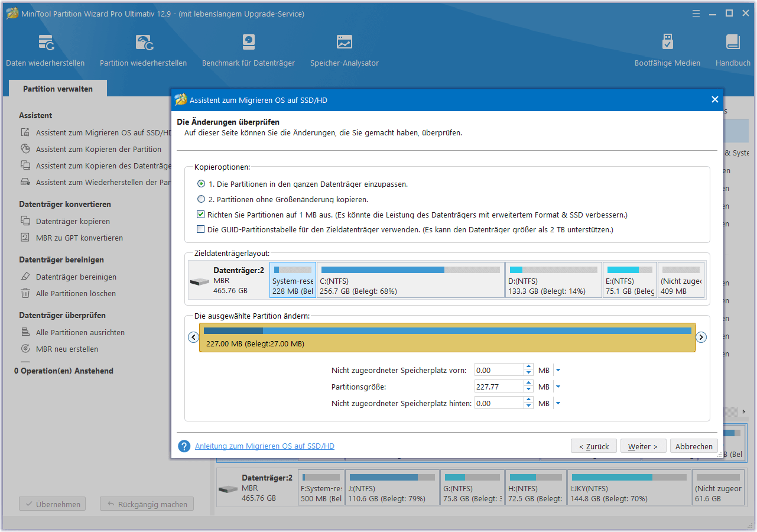Click Kopieren der Partition sidebar icon
The width and height of the screenshot is (757, 532).
pos(25,150)
